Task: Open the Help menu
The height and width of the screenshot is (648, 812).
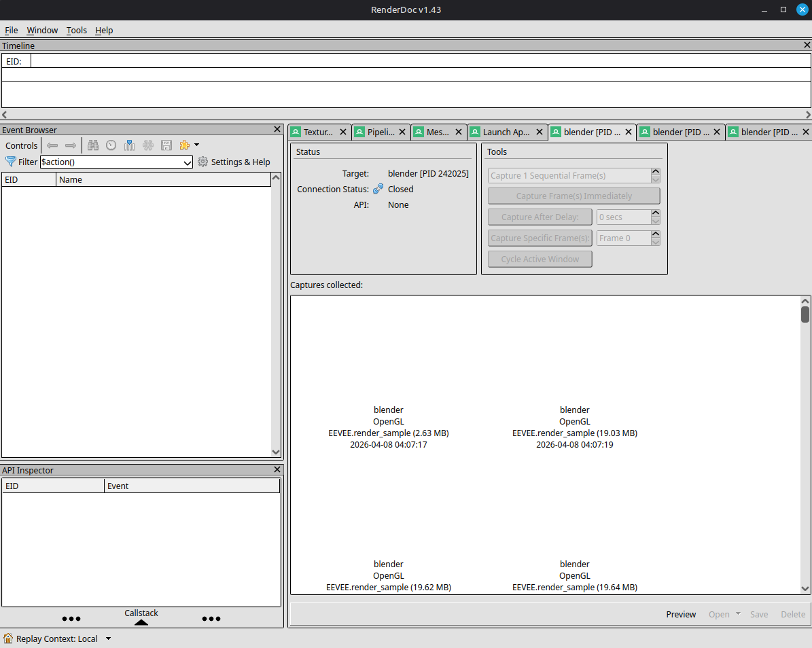Action: (x=104, y=30)
